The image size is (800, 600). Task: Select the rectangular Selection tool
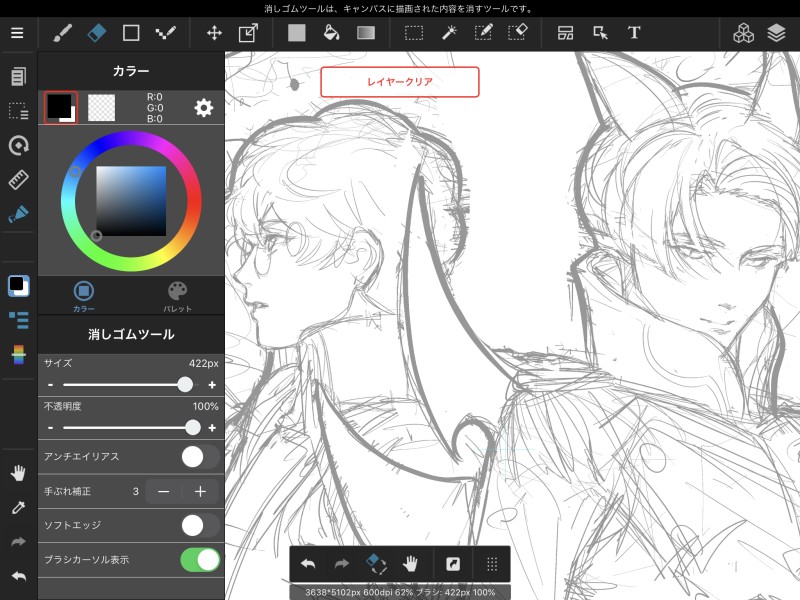tap(414, 33)
